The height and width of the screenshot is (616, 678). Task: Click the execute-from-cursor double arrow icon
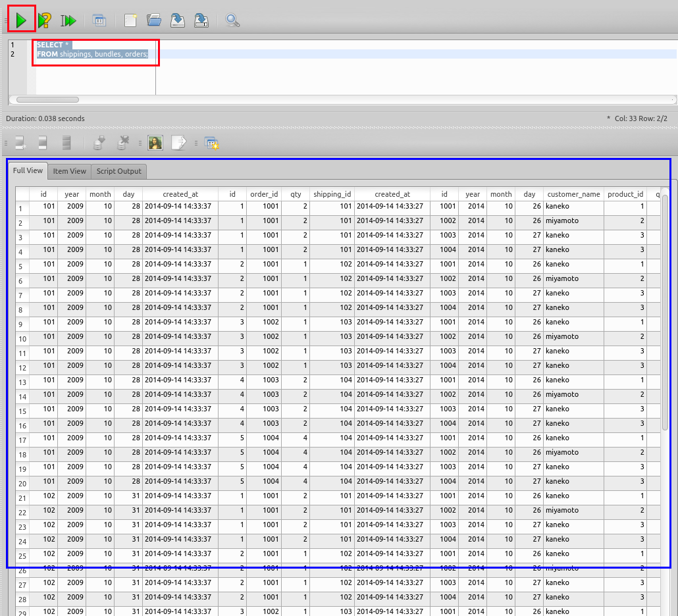(68, 20)
